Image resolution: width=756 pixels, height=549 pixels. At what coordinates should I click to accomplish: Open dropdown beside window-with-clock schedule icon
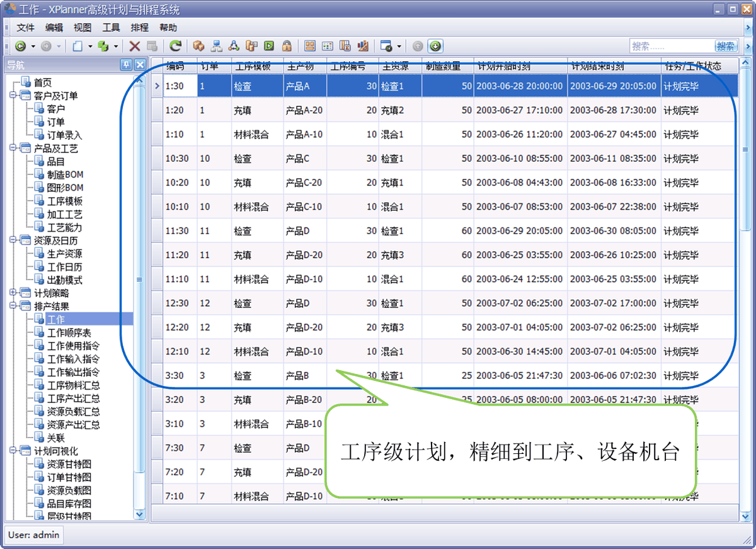click(x=399, y=46)
